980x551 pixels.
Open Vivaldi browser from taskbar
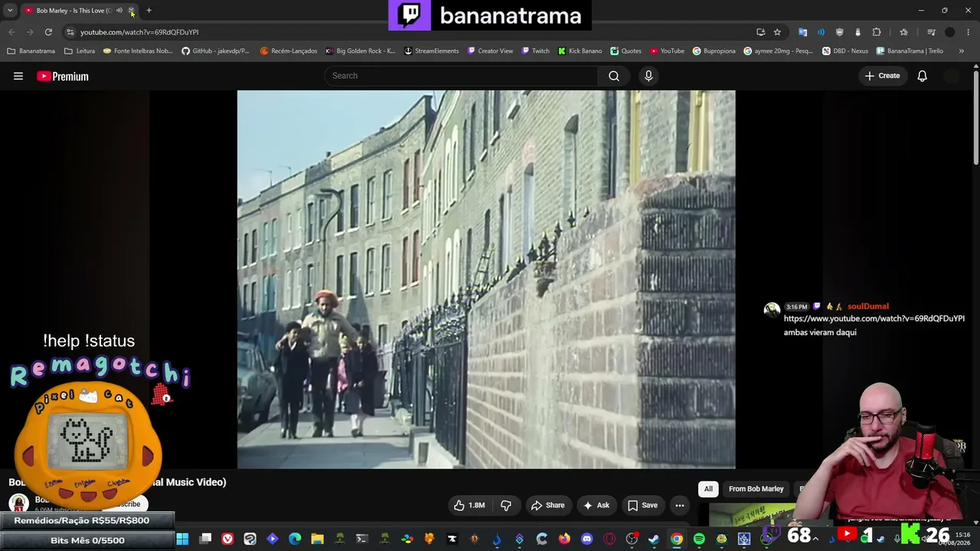point(227,540)
